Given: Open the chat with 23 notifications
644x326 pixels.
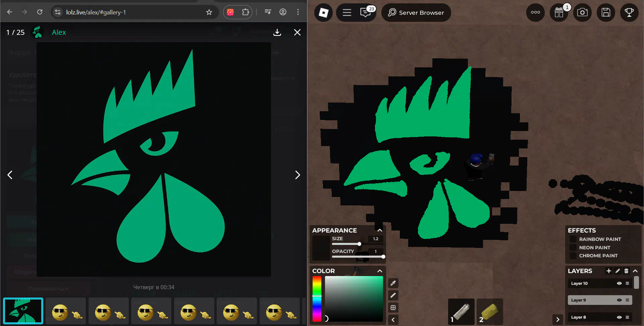Looking at the screenshot, I should coord(366,13).
